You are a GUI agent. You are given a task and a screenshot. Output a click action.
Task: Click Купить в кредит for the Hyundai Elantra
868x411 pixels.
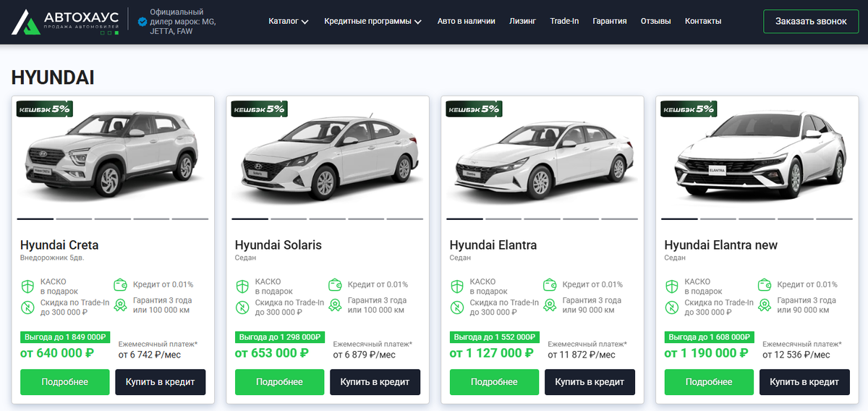(x=590, y=382)
